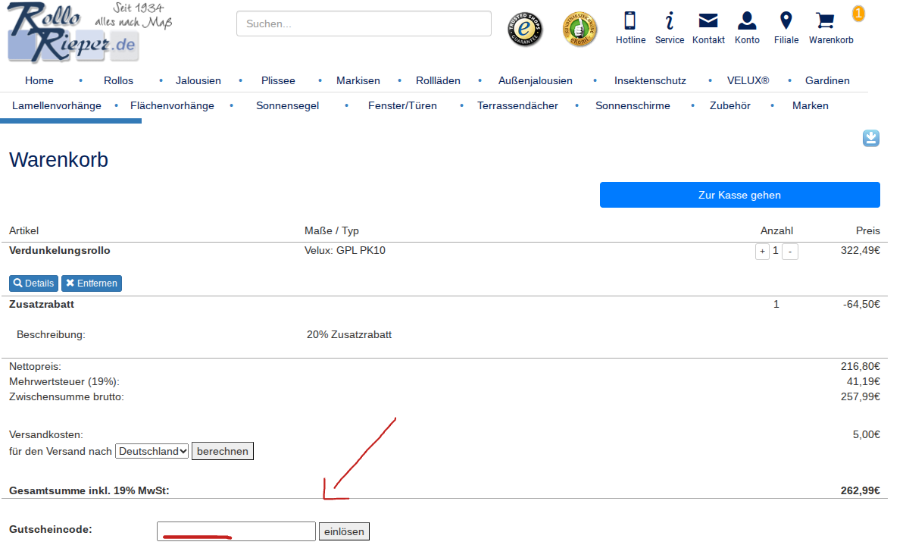906x545 pixels.
Task: Click the Gutscheincode input field
Action: tap(236, 531)
